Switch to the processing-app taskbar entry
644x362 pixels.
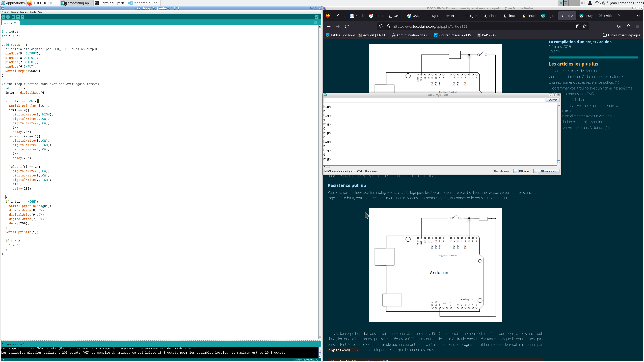coord(77,3)
